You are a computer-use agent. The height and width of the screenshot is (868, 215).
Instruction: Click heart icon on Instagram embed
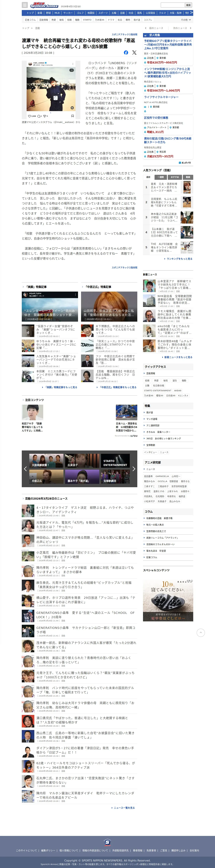coord(29,116)
